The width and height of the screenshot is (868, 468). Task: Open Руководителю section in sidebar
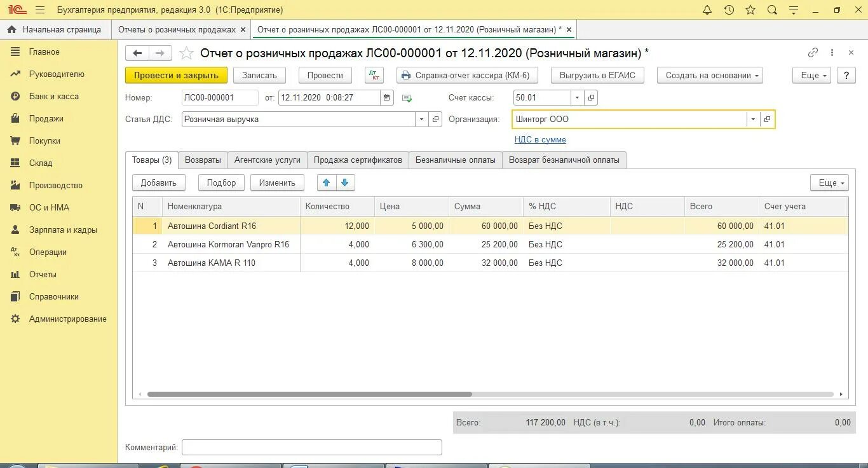[57, 74]
